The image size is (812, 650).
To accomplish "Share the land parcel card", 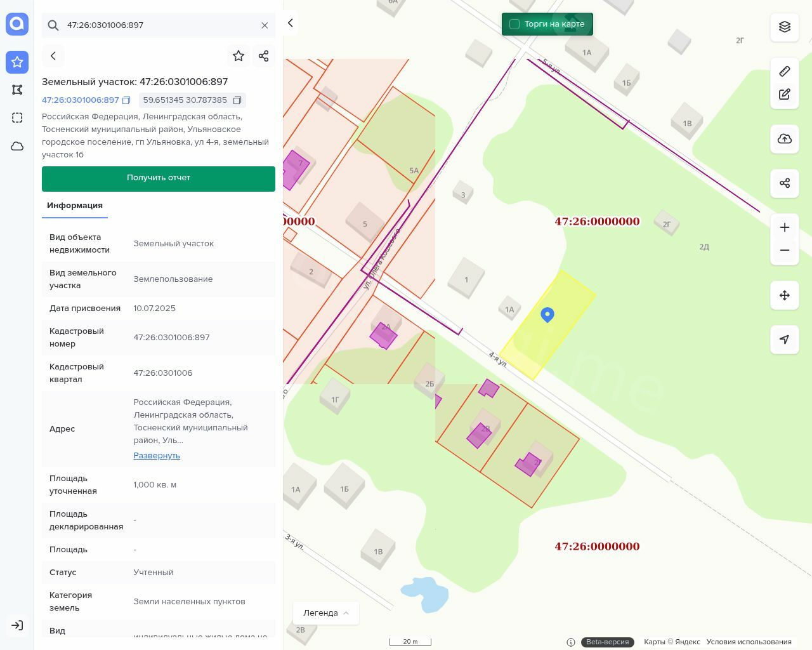I will (264, 56).
